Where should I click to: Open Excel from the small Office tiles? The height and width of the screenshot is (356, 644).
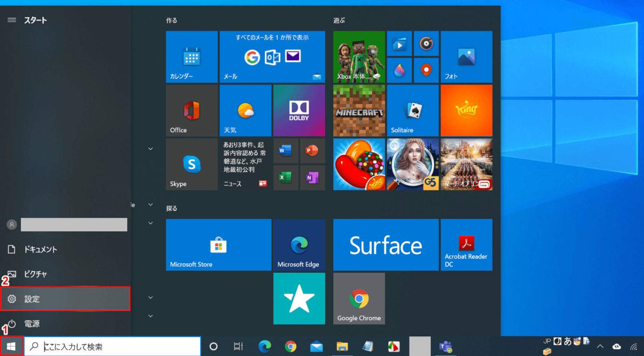pyautogui.click(x=286, y=178)
